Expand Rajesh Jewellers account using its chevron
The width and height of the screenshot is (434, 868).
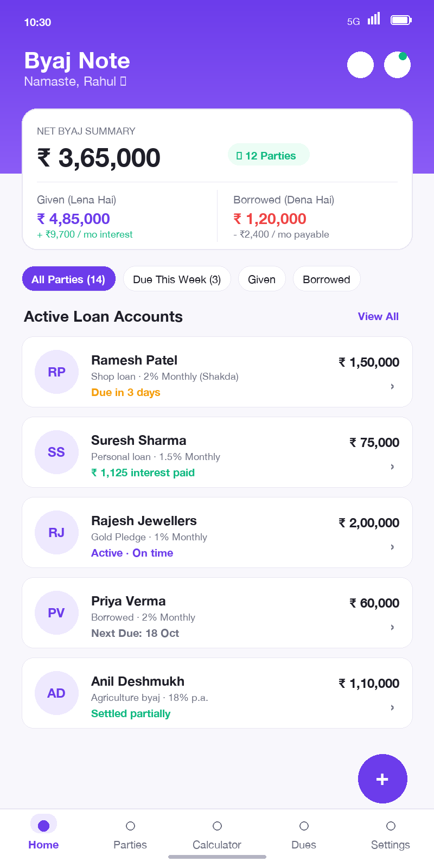[x=392, y=547]
